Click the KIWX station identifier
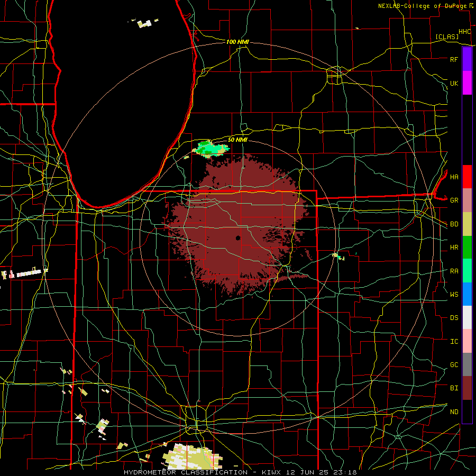 (x=272, y=472)
